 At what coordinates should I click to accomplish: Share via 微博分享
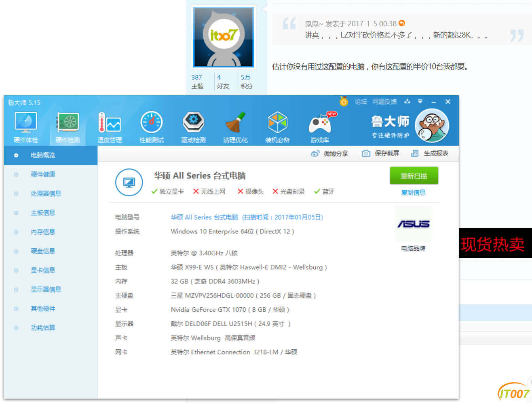[x=329, y=153]
